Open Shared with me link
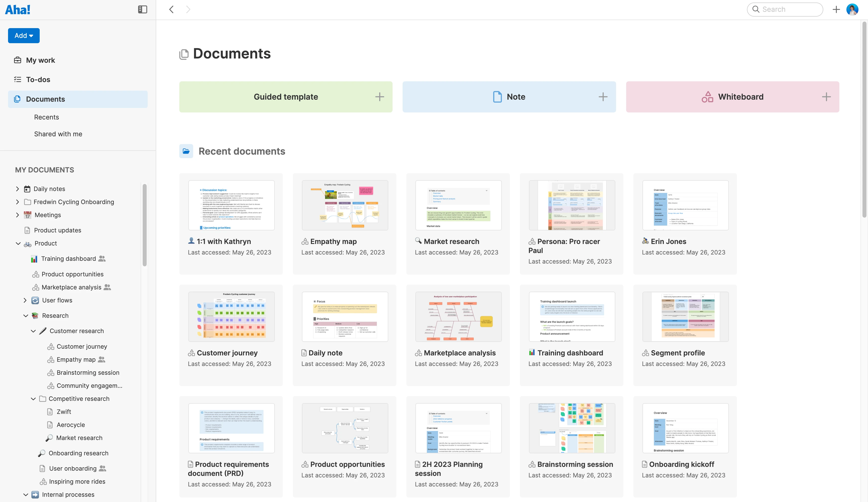 click(58, 134)
